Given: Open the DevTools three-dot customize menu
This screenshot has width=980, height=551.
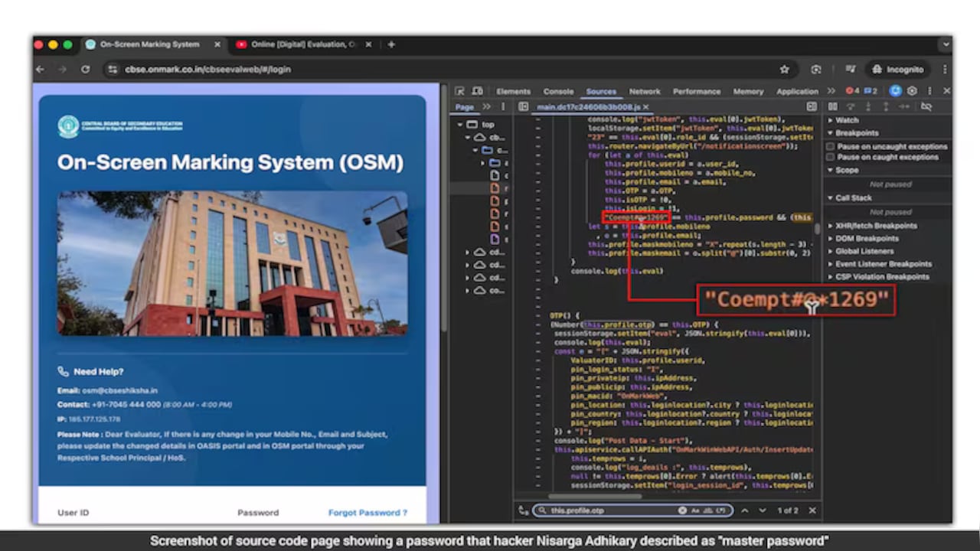Looking at the screenshot, I should pos(929,91).
